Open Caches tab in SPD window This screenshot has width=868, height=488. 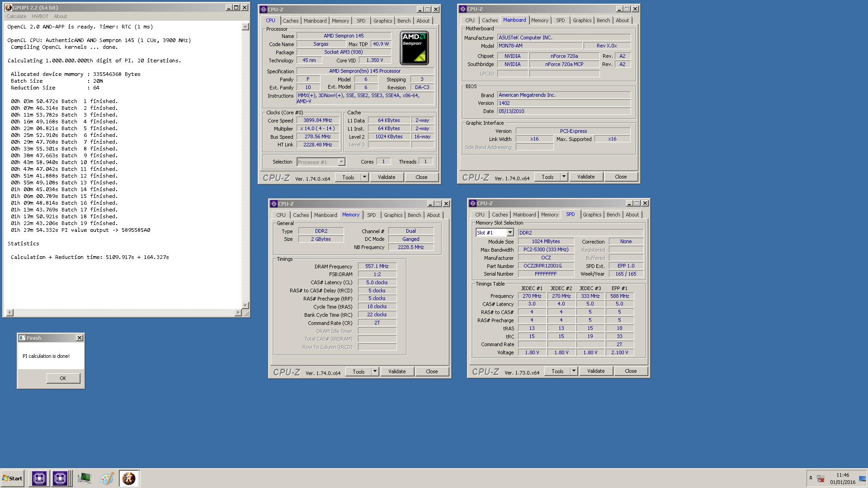tap(500, 215)
